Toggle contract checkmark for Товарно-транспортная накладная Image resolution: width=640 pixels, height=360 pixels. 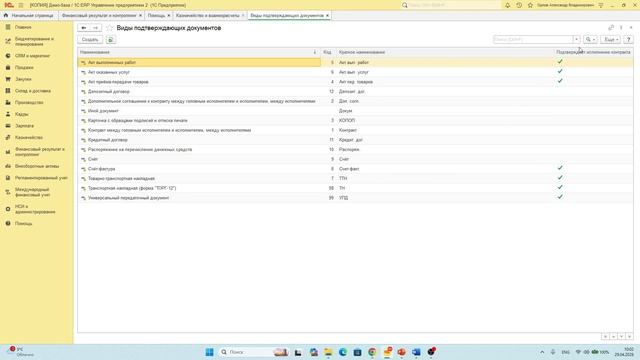pyautogui.click(x=560, y=178)
